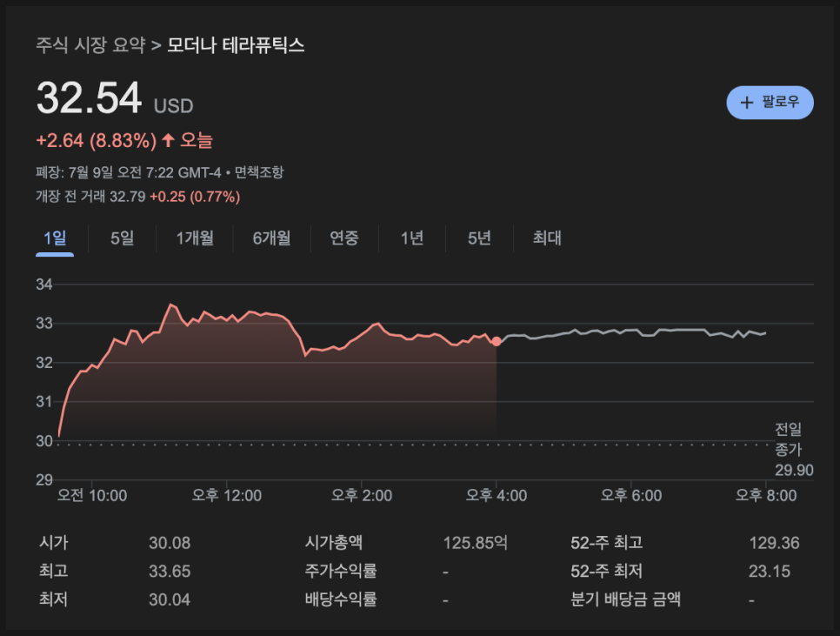Switch to the 5일 chart tab
The width and height of the screenshot is (840, 636).
[x=122, y=238]
